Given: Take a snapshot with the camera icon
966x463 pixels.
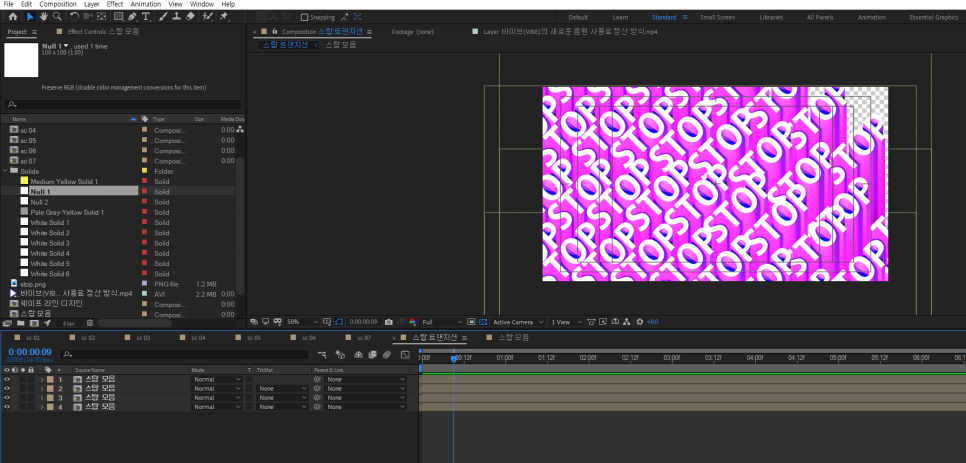Looking at the screenshot, I should point(389,322).
